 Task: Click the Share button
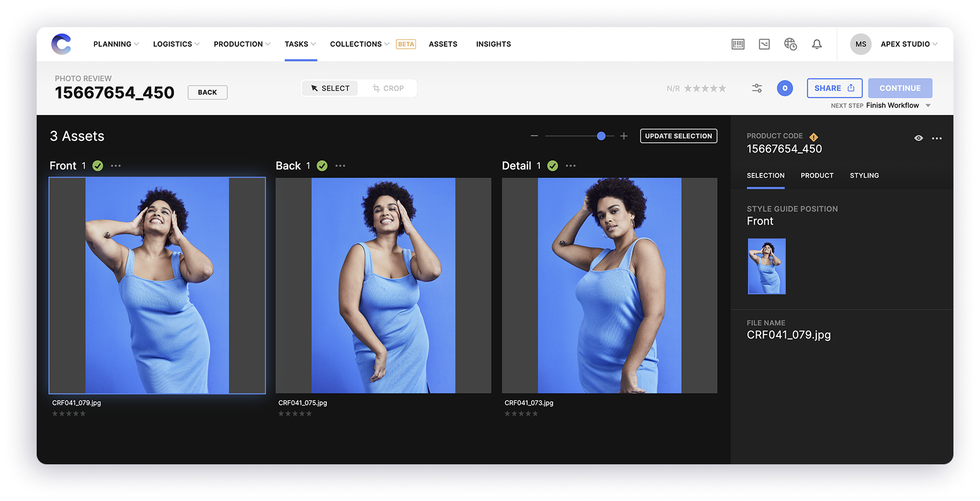pos(835,89)
